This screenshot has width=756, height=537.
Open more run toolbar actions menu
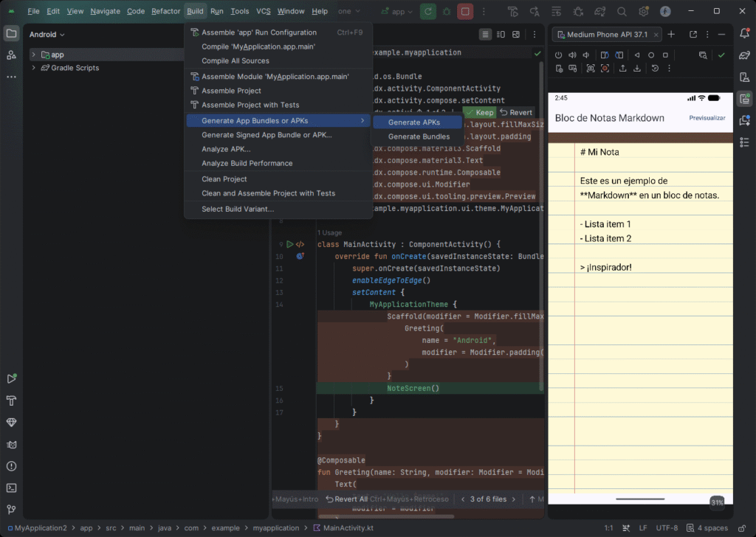[x=484, y=11]
